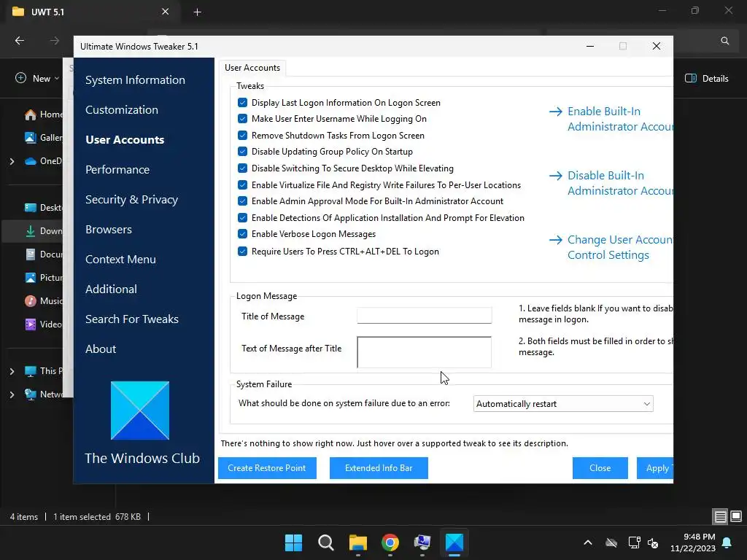Toggle Enable Virtualize File And Registry Write Failures
Screen dimensions: 747x560
pos(242,184)
